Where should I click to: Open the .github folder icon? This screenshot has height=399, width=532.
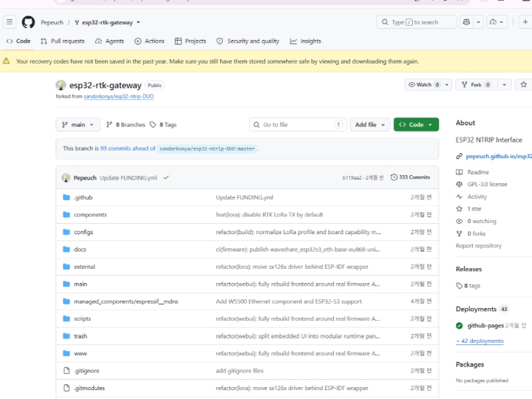click(66, 197)
